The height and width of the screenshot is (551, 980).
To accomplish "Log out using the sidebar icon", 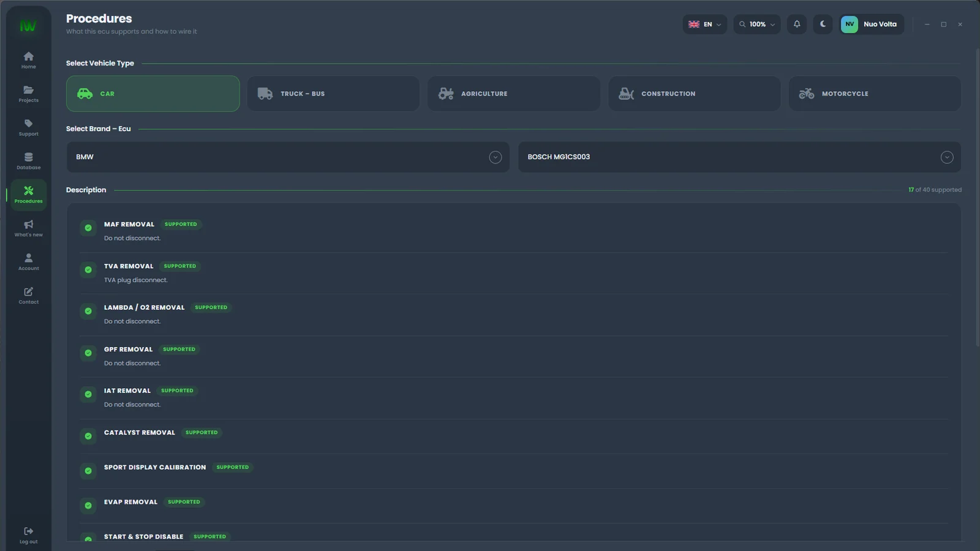I will pos(28,535).
